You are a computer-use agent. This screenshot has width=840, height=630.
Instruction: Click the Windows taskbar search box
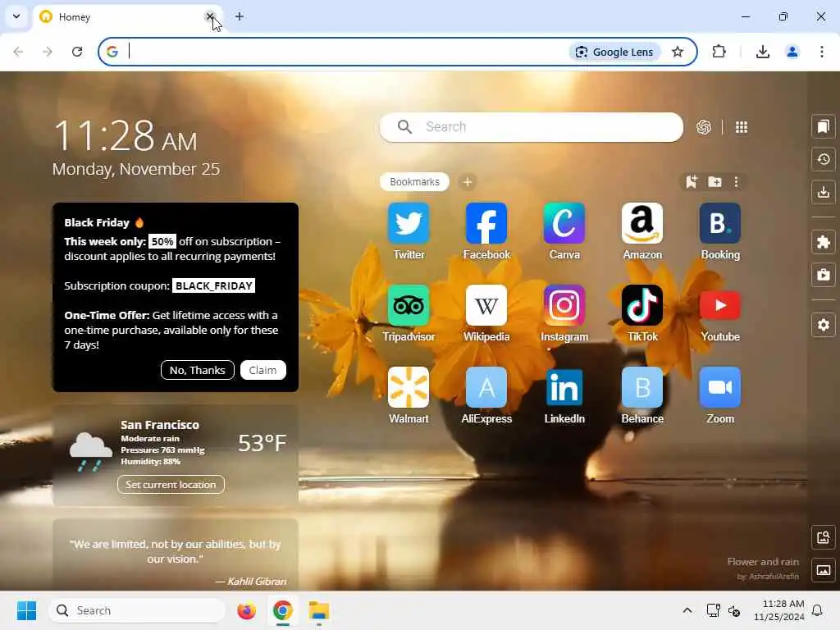(x=137, y=610)
